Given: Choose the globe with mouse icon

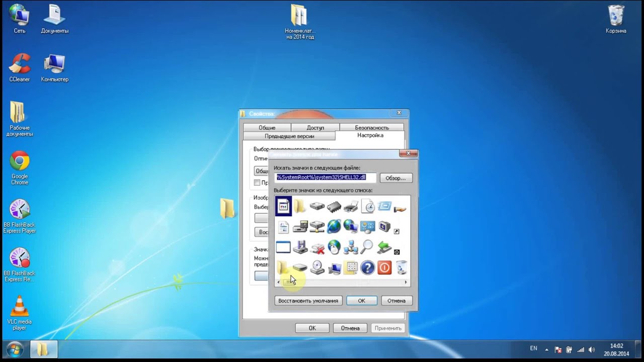Looking at the screenshot, I should pos(334,247).
